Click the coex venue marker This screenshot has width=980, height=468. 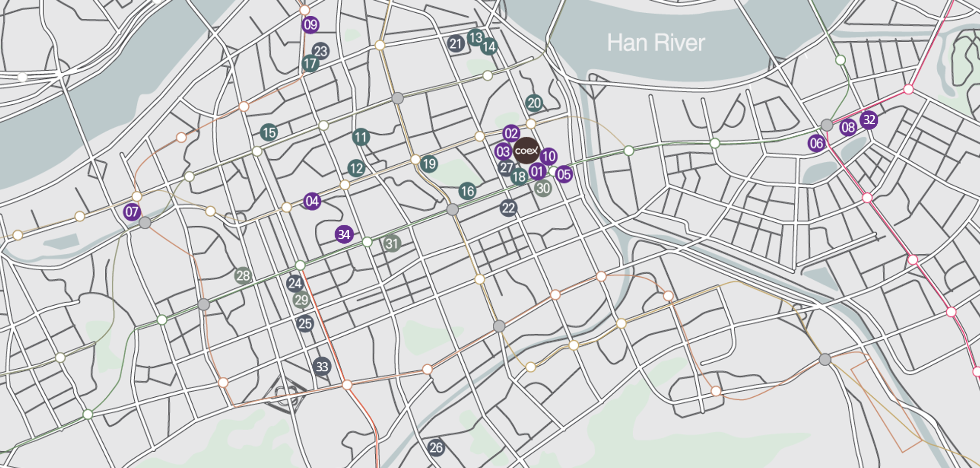tap(526, 151)
